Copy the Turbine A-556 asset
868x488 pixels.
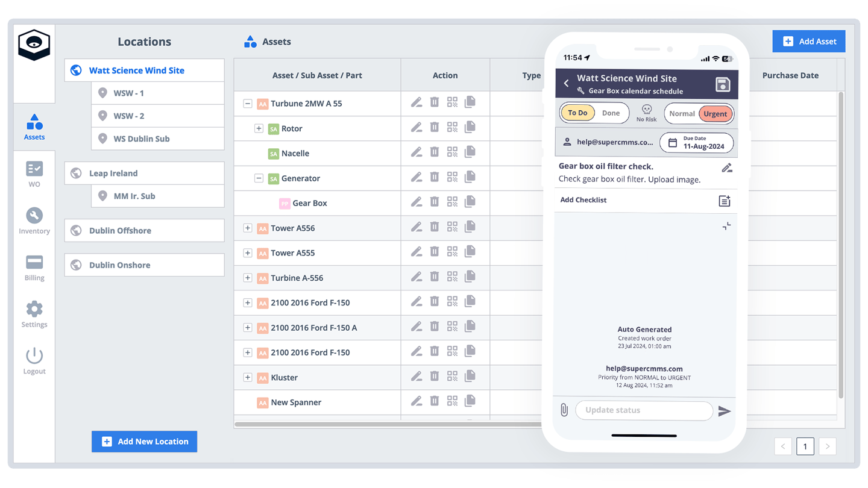click(x=470, y=277)
